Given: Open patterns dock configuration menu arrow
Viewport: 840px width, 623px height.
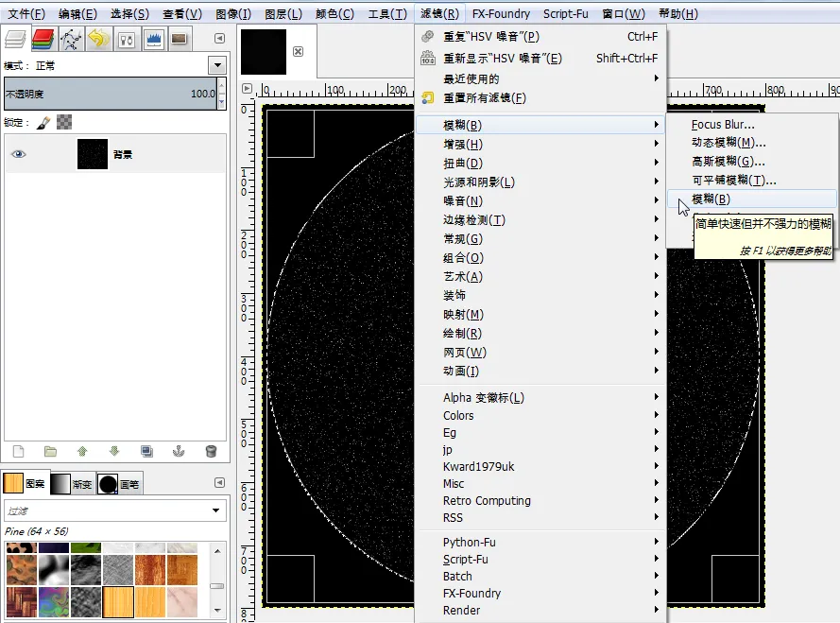Looking at the screenshot, I should 219,482.
